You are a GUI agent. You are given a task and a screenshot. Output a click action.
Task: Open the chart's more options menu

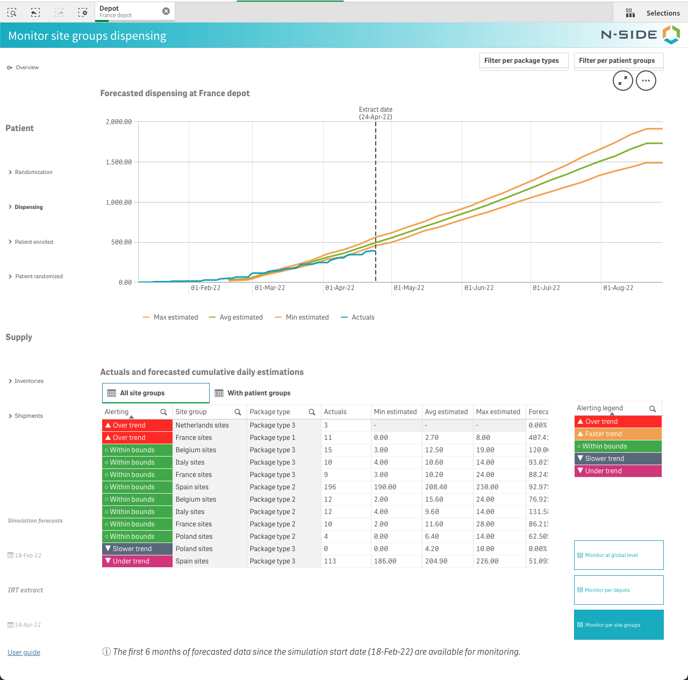[646, 81]
